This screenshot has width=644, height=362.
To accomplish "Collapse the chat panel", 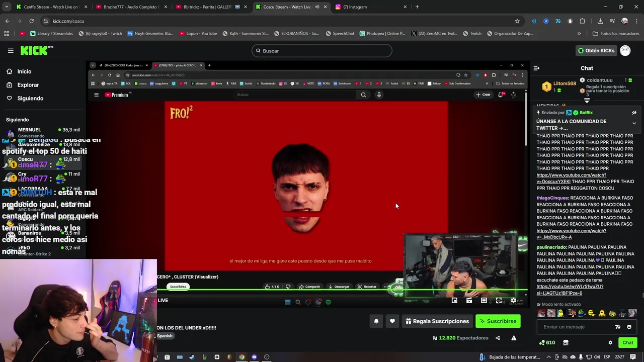I will click(536, 68).
